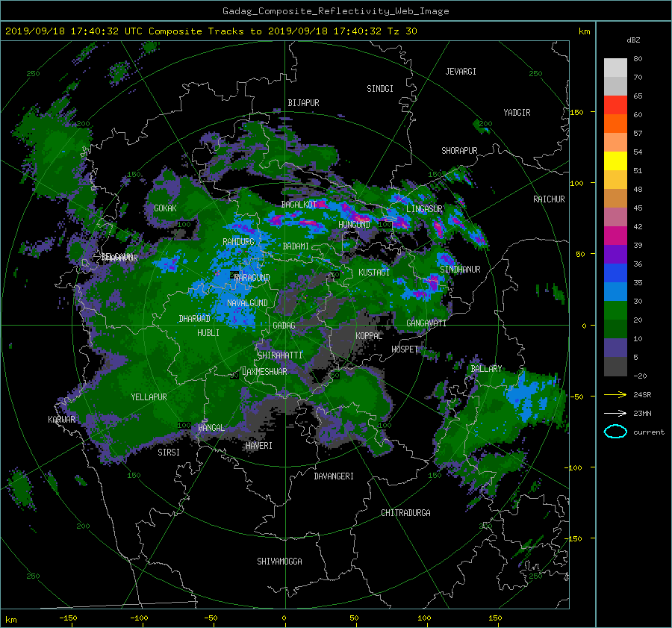The width and height of the screenshot is (672, 628).
Task: Click the red 60 dBZ legend swatch
Action: pos(615,105)
